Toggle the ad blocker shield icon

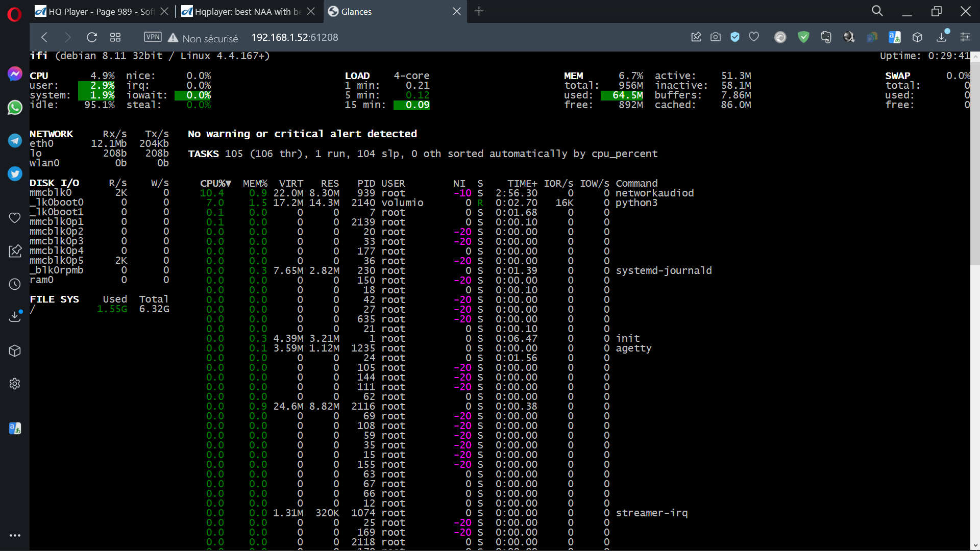click(735, 37)
